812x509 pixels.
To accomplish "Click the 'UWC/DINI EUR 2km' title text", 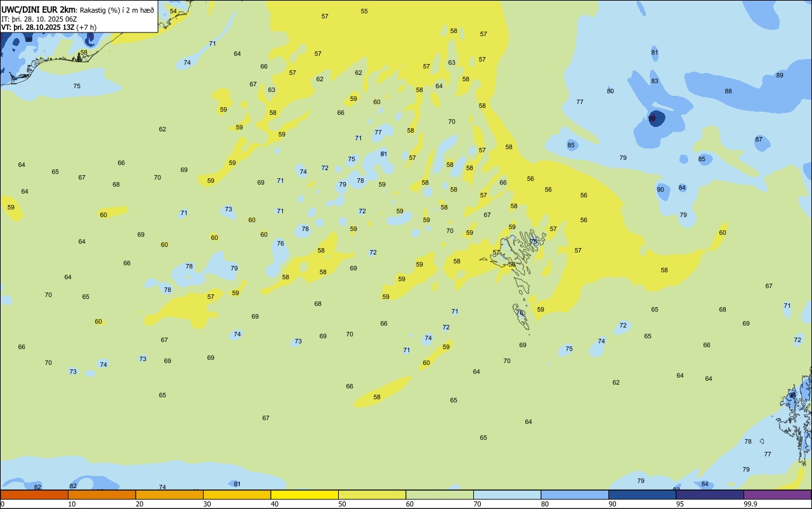I will 39,9.
